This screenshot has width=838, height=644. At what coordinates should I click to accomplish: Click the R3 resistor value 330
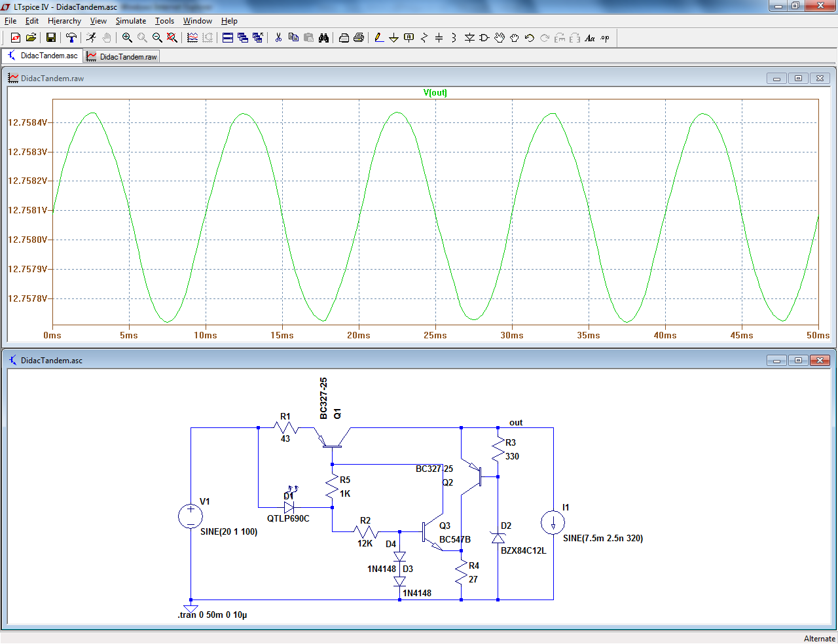[512, 456]
